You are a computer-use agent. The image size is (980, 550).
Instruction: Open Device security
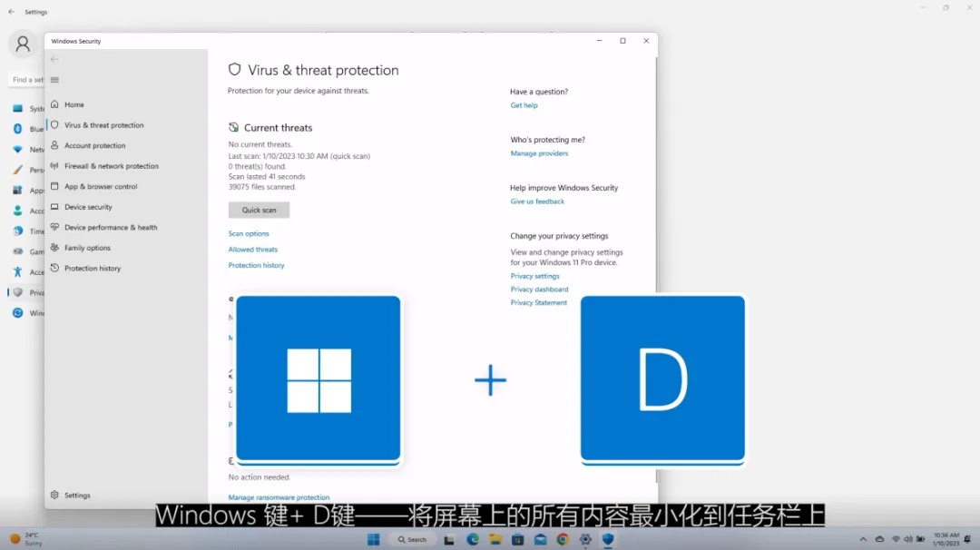click(90, 206)
